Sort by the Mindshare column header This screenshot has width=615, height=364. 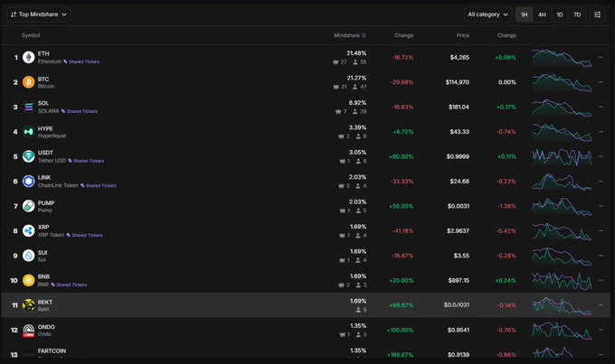(346, 35)
